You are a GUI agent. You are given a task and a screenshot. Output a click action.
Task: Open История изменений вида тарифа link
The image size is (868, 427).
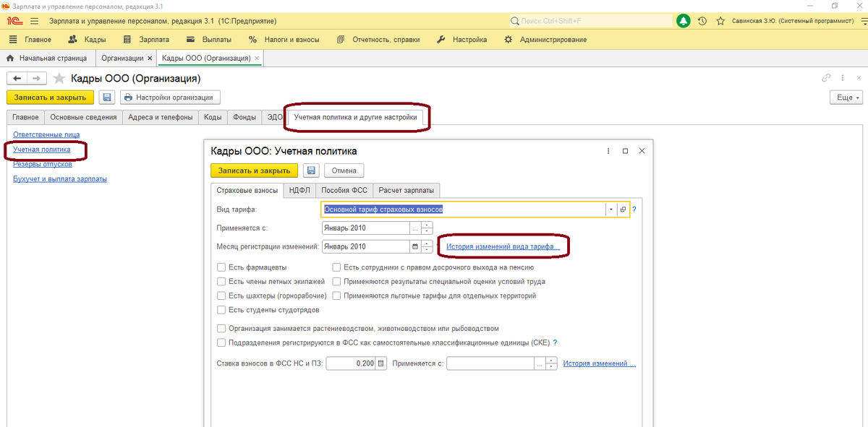[503, 246]
